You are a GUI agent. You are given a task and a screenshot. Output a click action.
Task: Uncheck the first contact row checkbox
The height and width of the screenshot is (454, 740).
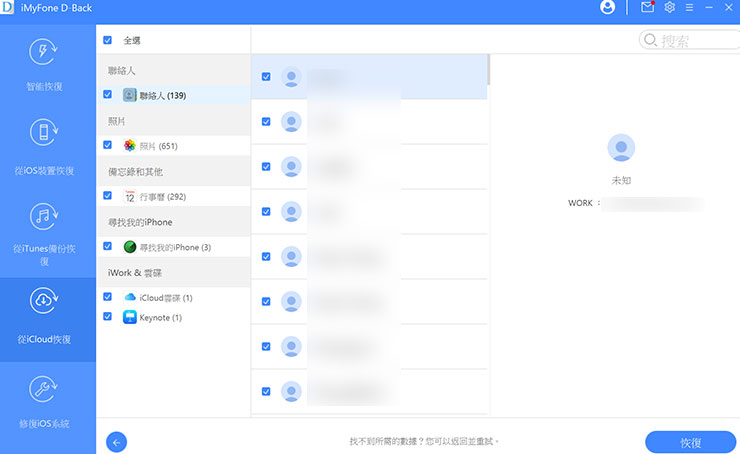[x=266, y=76]
